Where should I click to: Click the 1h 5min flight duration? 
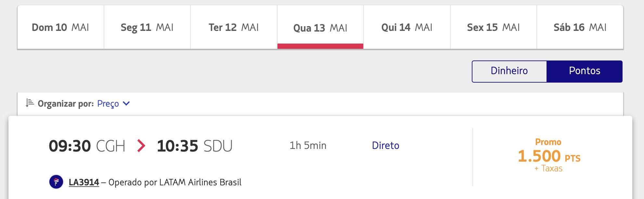coord(308,145)
